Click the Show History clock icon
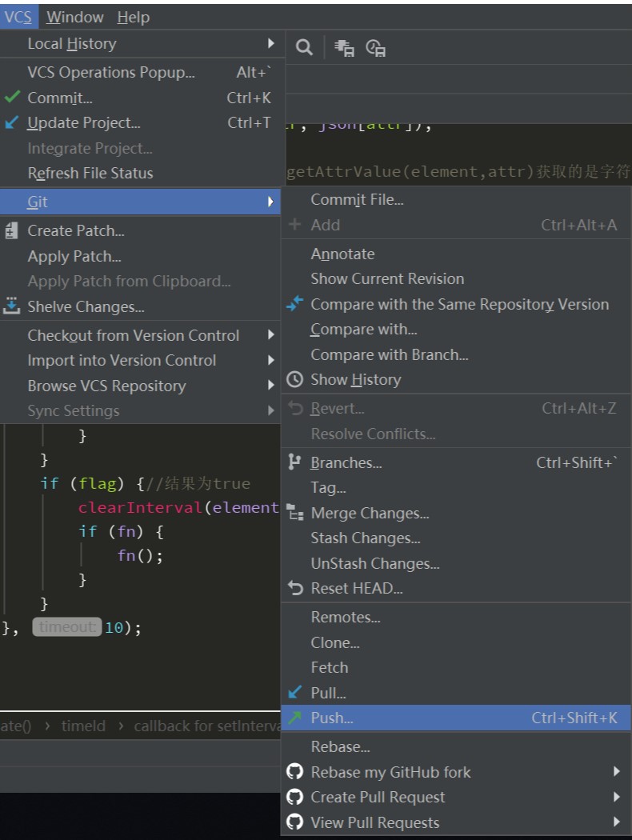This screenshot has width=632, height=840. coord(294,379)
